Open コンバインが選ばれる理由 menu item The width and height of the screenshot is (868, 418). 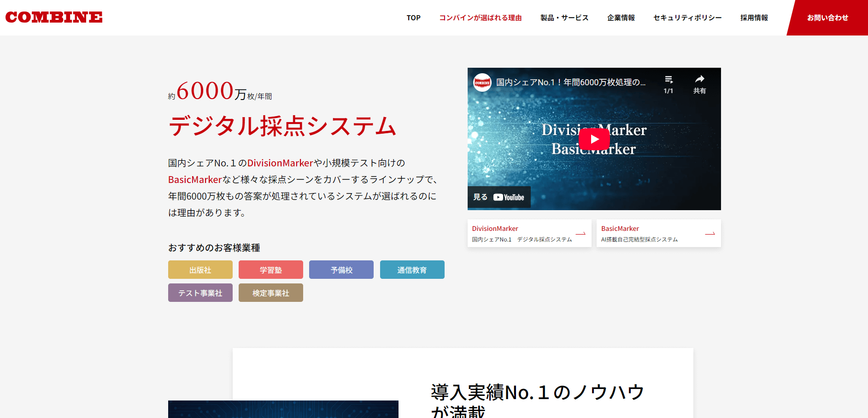pos(480,18)
